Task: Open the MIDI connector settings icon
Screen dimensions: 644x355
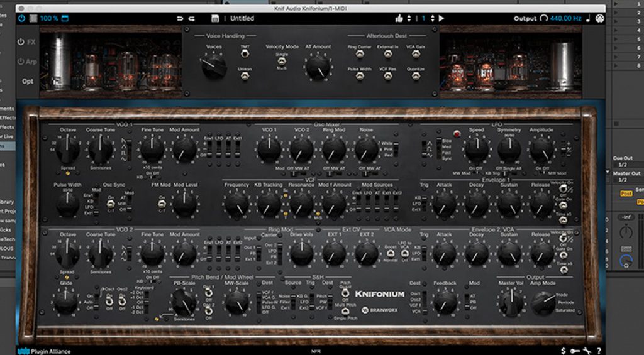Action: (599, 18)
